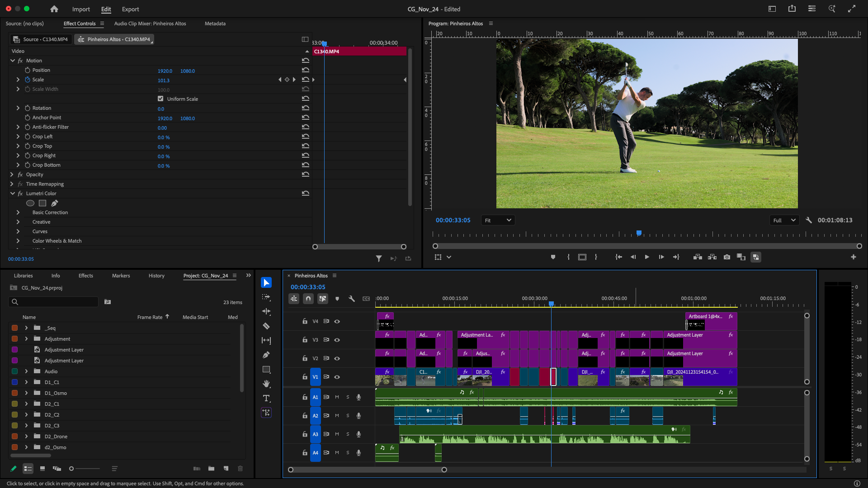868x488 pixels.
Task: Open the Export workspace tab
Action: (130, 9)
